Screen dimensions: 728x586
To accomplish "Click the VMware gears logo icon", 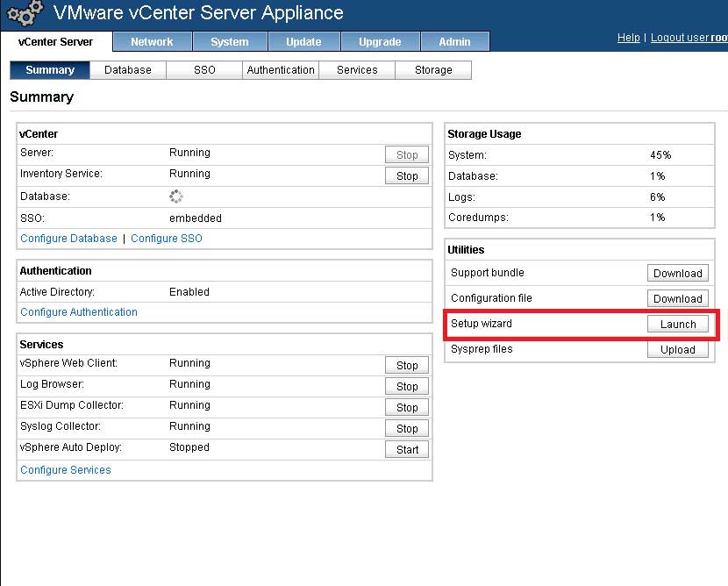I will pos(25,13).
